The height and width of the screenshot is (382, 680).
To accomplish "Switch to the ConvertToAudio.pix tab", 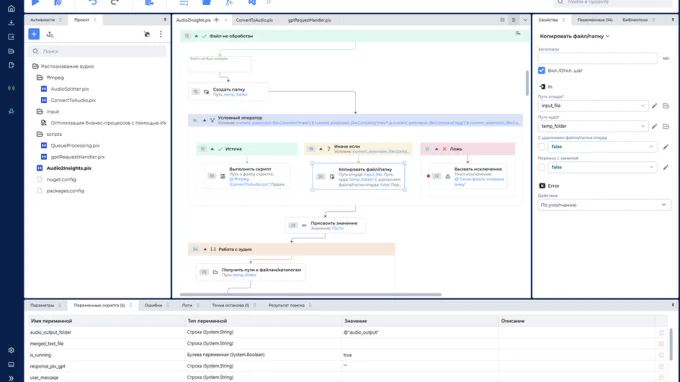I will point(254,20).
